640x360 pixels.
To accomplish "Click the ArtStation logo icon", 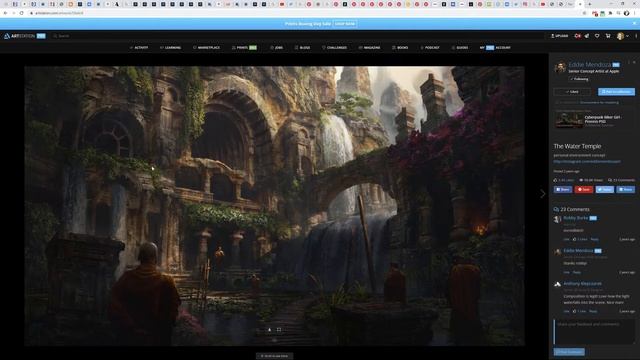I will [x=7, y=36].
